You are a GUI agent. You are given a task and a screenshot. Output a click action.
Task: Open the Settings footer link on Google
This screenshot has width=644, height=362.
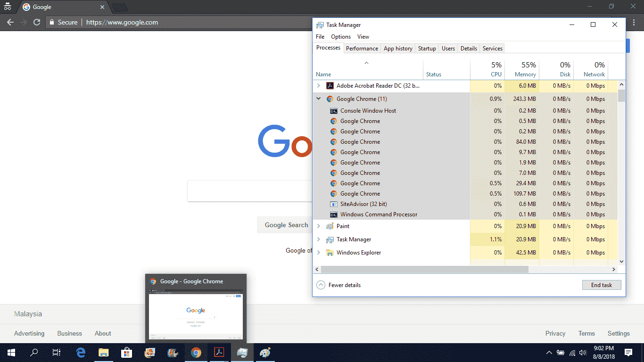pyautogui.click(x=619, y=333)
